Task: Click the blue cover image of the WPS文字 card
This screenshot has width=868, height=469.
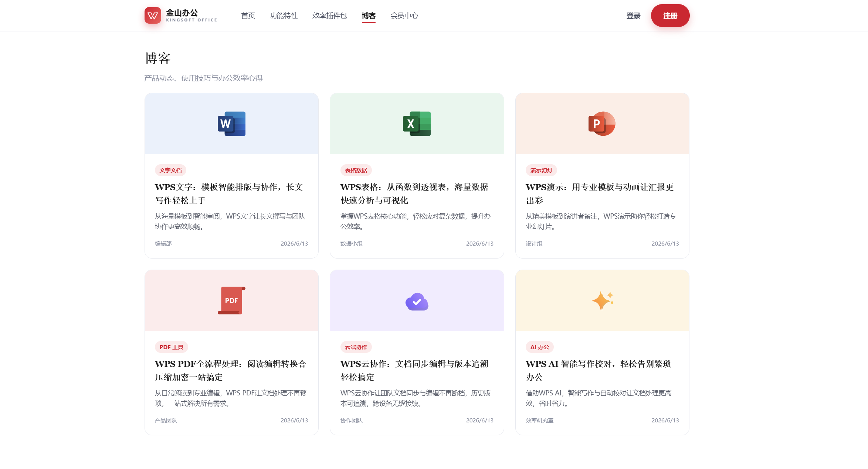Action: [231, 124]
